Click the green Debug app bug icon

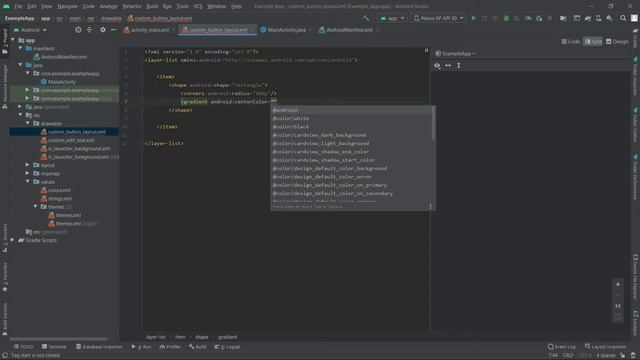pyautogui.click(x=506, y=18)
